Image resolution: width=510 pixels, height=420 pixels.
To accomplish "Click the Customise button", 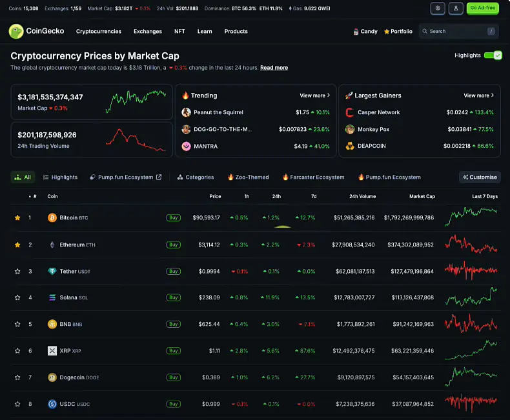I will coord(480,177).
